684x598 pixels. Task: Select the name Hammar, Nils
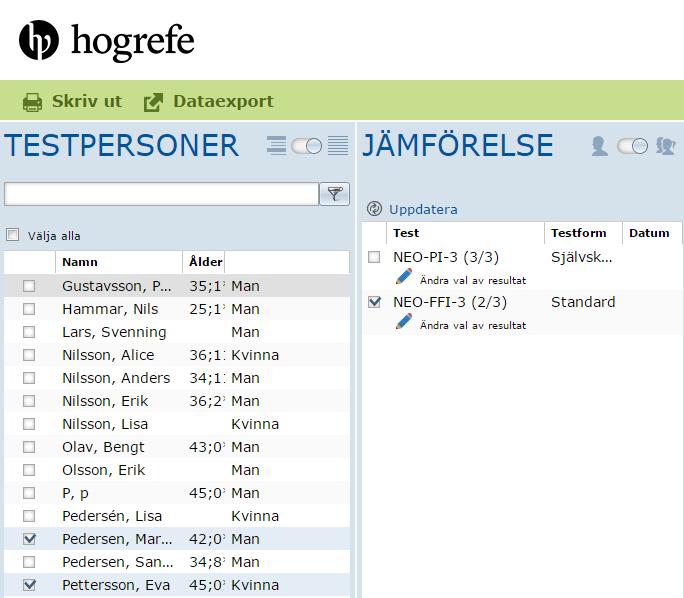[110, 309]
